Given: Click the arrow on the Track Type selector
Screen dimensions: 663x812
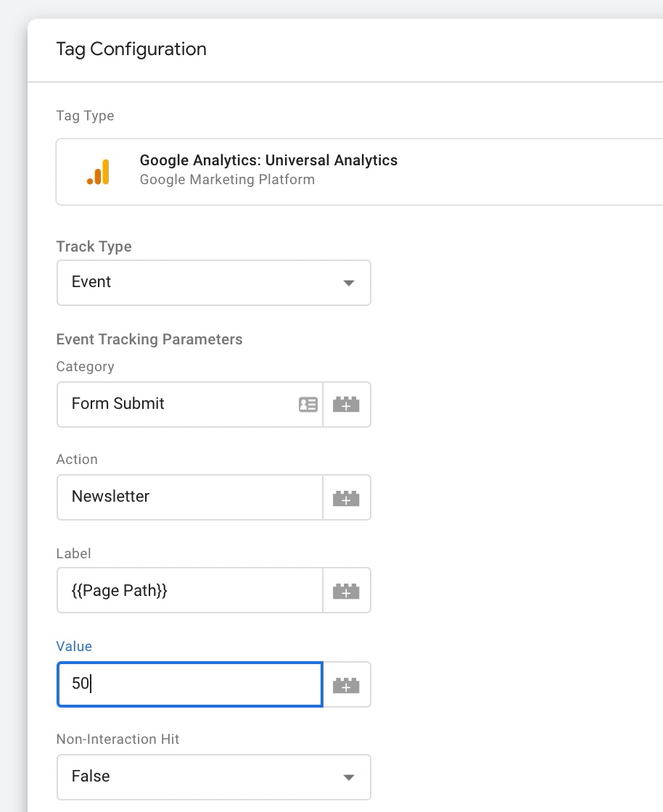Looking at the screenshot, I should (349, 283).
